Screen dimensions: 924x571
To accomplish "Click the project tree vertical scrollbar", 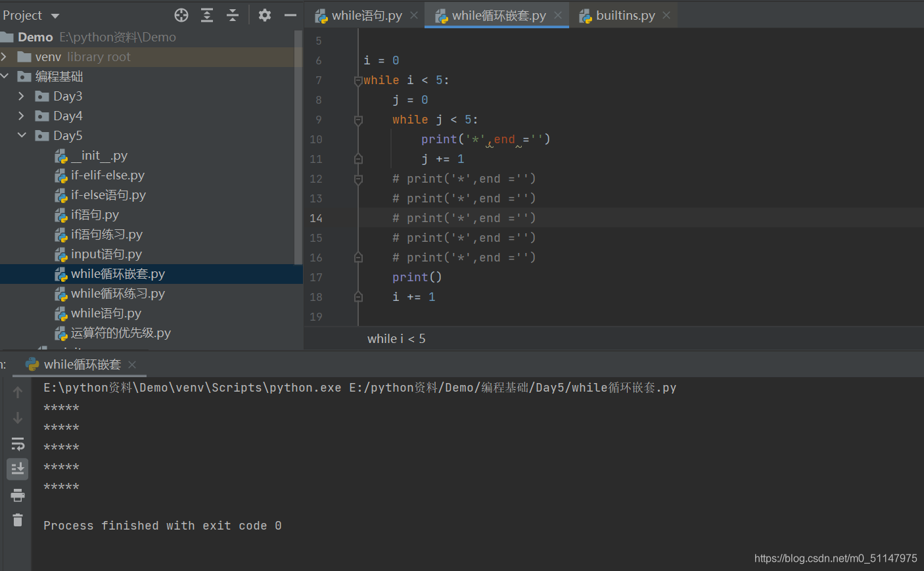I will tap(298, 148).
